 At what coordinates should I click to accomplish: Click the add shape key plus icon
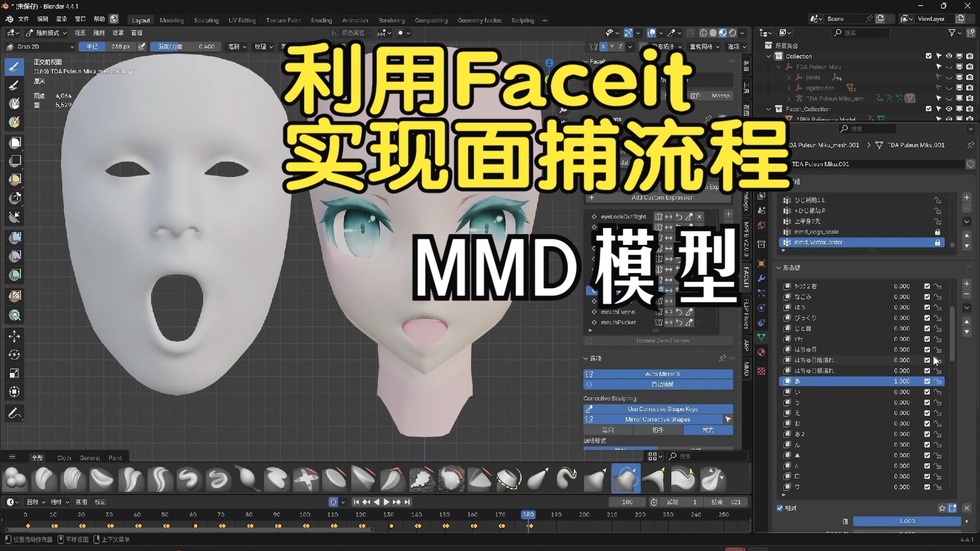coord(967,284)
